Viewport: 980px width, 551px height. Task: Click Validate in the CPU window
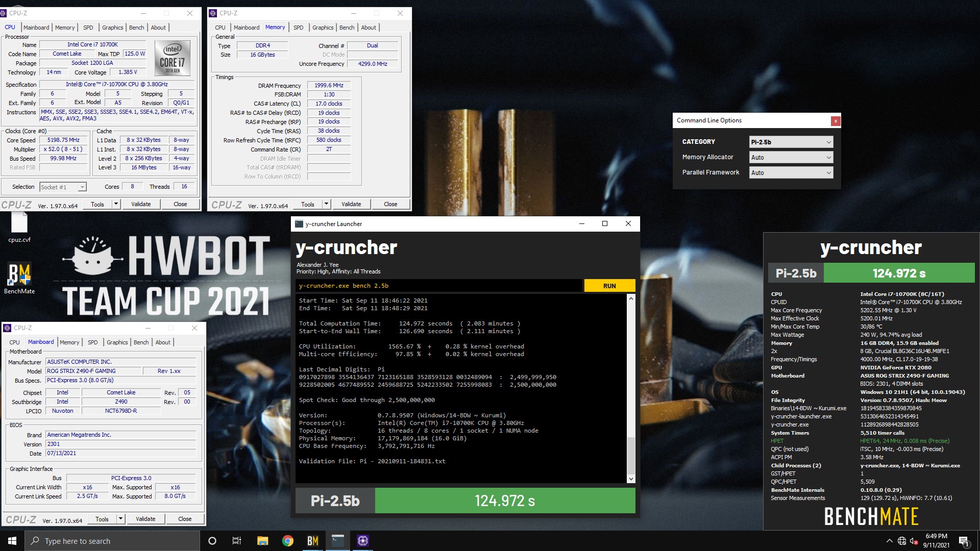pos(141,204)
